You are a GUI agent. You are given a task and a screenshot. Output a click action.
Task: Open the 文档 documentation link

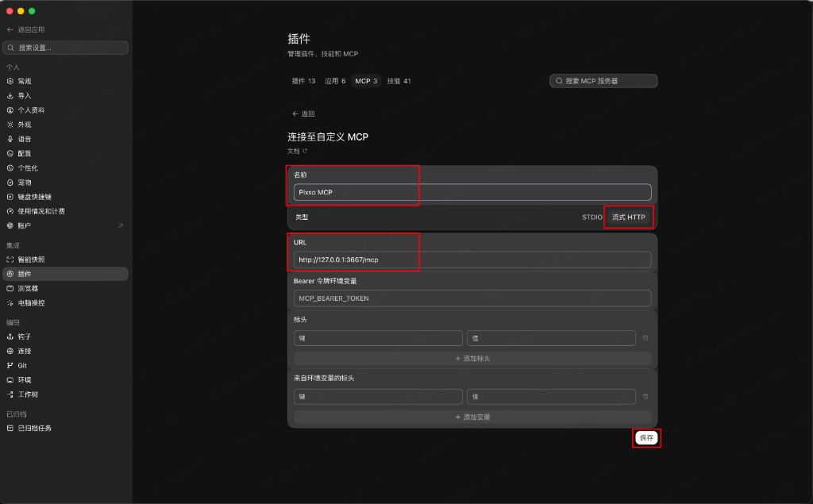click(x=298, y=151)
